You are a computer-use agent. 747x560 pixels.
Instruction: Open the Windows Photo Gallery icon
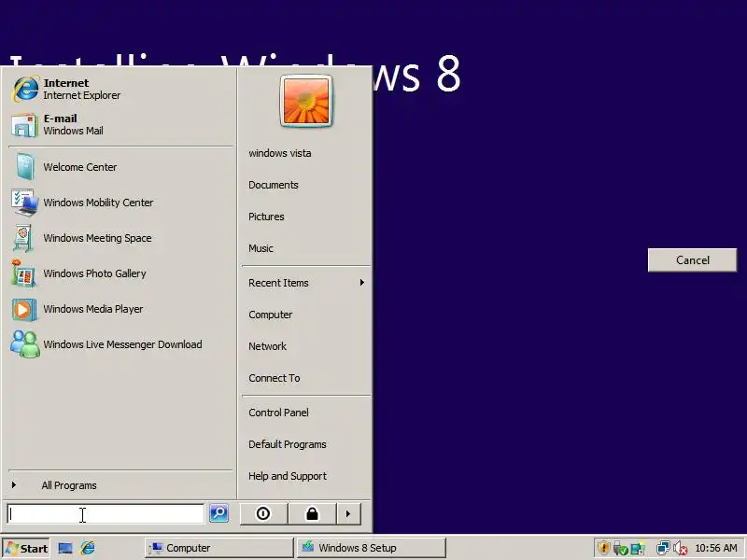point(24,273)
